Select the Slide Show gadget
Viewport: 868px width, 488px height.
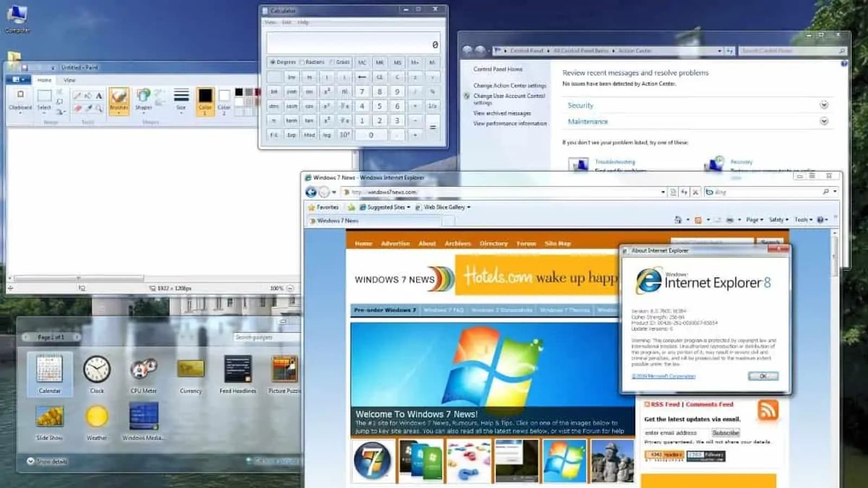pyautogui.click(x=49, y=422)
